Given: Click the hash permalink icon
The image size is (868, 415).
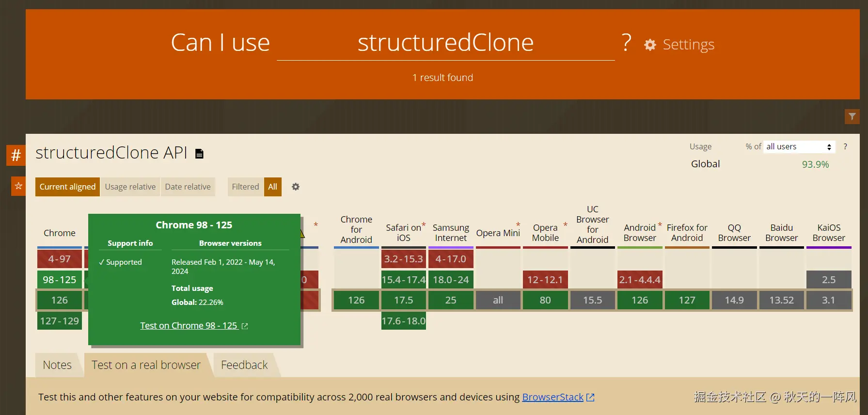Looking at the screenshot, I should 16,155.
